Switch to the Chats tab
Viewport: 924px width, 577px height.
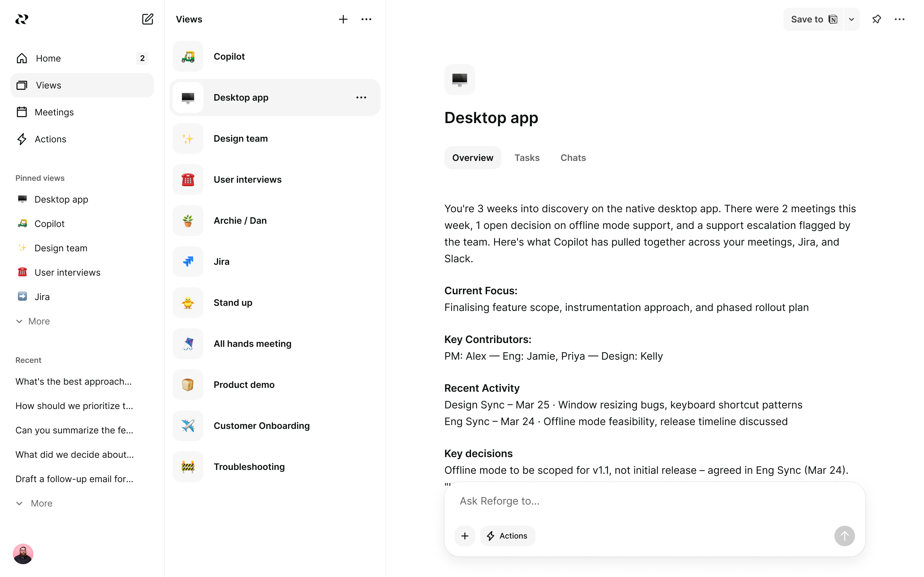click(573, 158)
